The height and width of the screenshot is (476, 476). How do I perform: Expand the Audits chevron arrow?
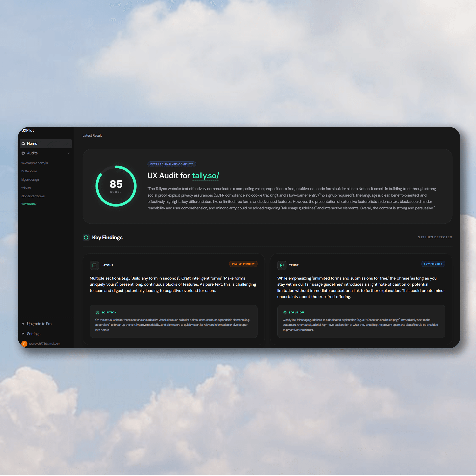(68, 153)
